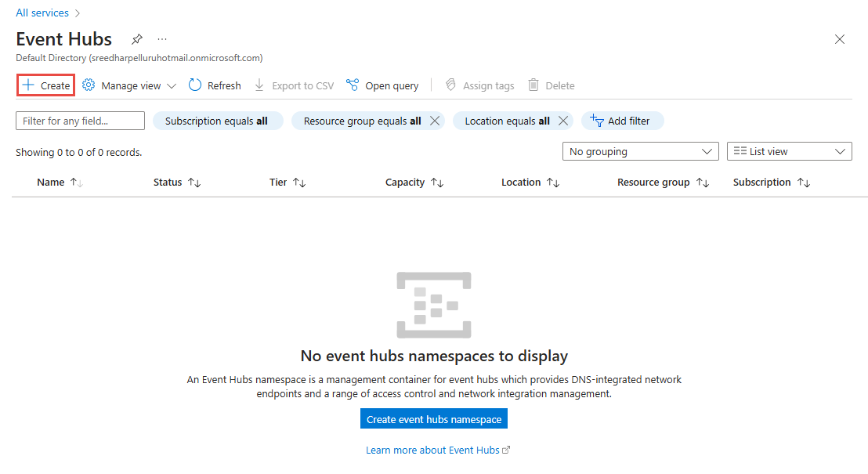The width and height of the screenshot is (868, 474).
Task: Expand the Manage view menu
Action: (129, 85)
